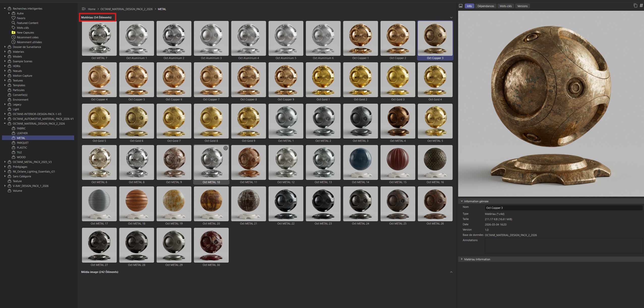Open the Textures folder in the sidebar
644x308 pixels.
[x=18, y=80]
